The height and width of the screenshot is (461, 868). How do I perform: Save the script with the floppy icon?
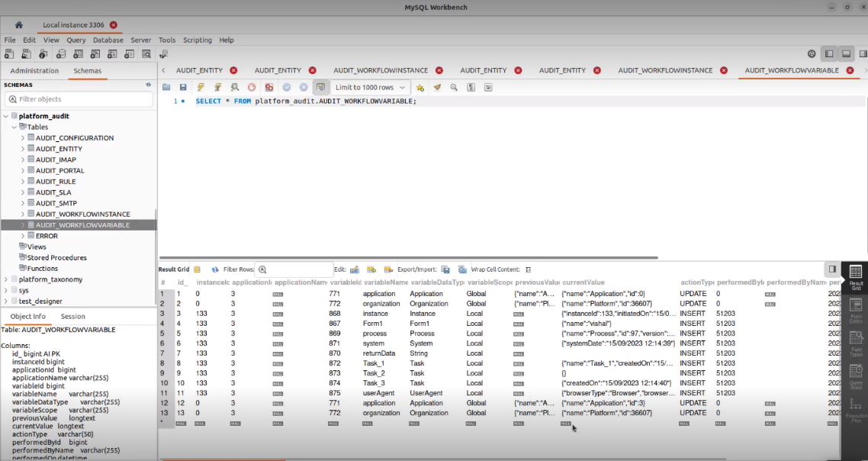(x=183, y=88)
